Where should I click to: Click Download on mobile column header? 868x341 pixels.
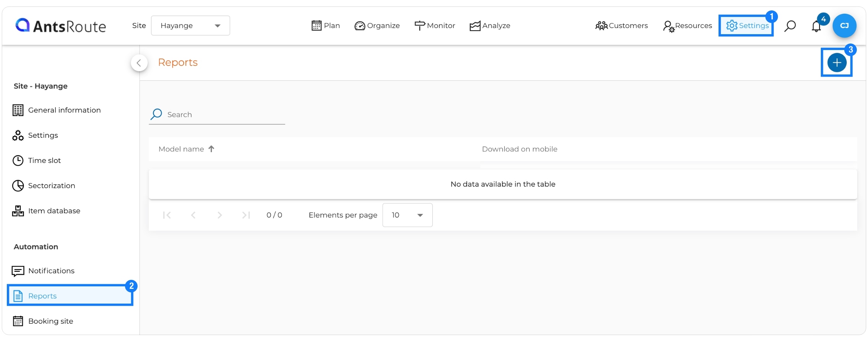pos(519,149)
